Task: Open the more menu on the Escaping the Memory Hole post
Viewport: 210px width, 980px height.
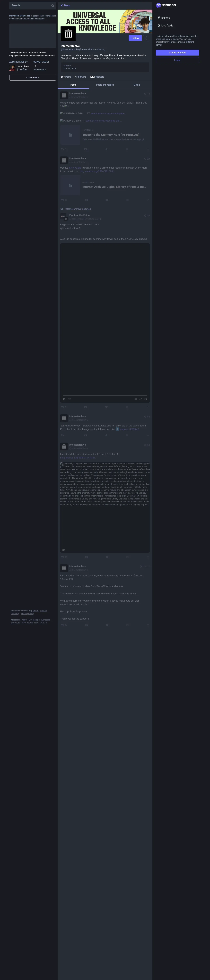Action: click(x=148, y=149)
